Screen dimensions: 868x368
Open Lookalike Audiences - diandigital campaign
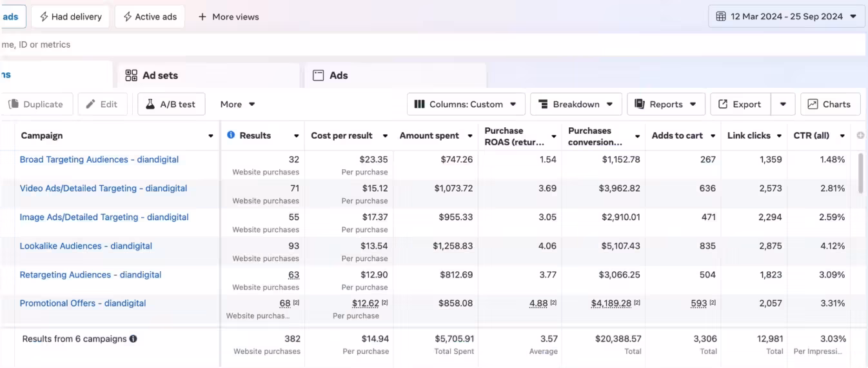[x=86, y=246]
